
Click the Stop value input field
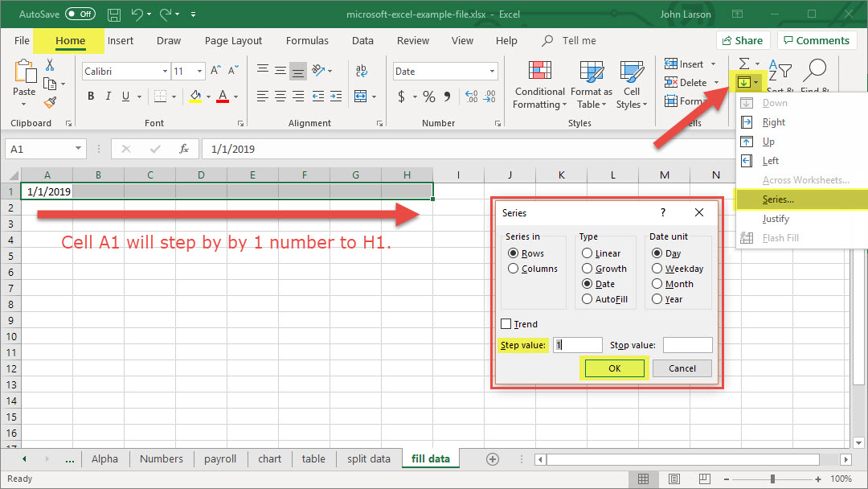tap(687, 345)
